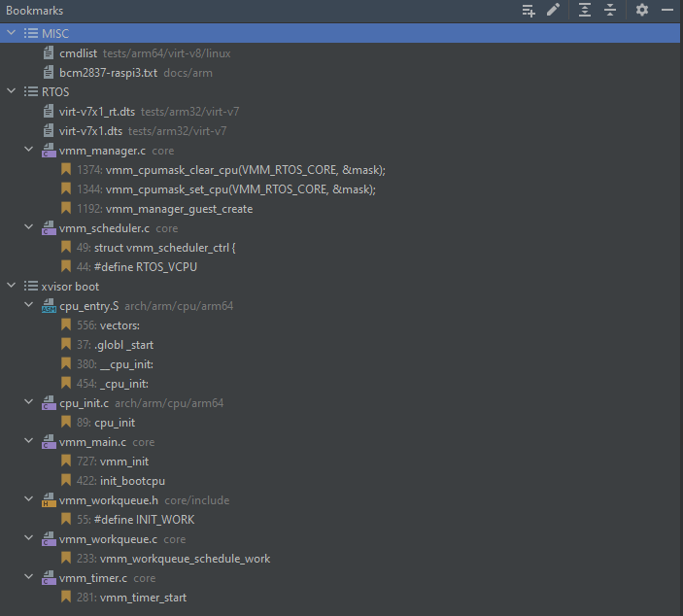
Task: Click the Expand All icon
Action: (x=584, y=10)
